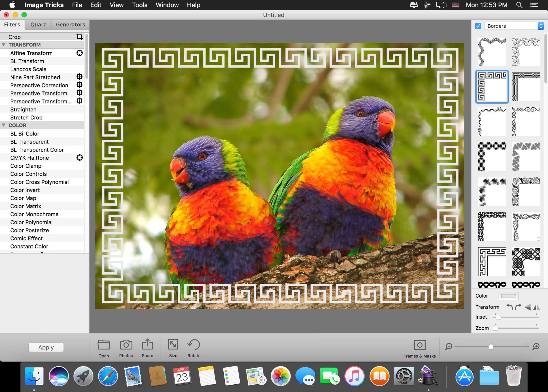548x392 pixels.
Task: Click the Crop tool icon
Action: click(x=79, y=37)
